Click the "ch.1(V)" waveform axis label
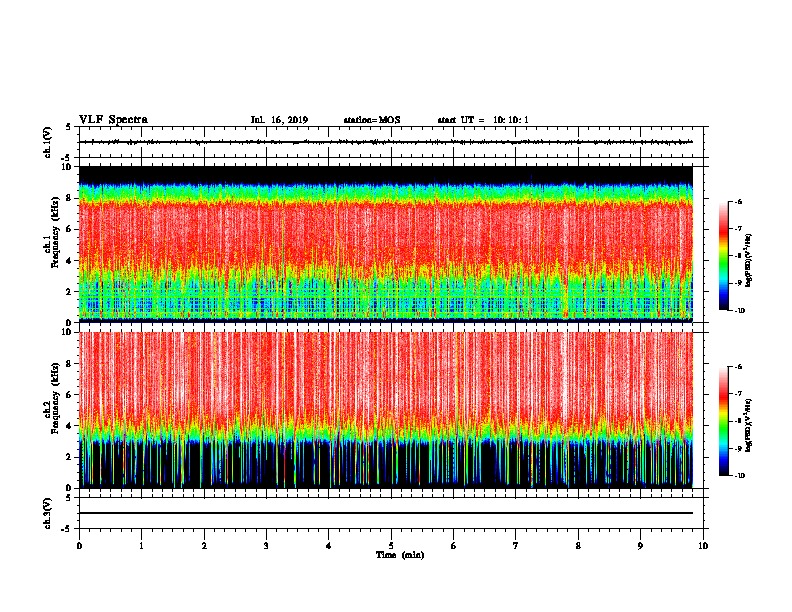This screenshot has height=612, width=792. (48, 142)
